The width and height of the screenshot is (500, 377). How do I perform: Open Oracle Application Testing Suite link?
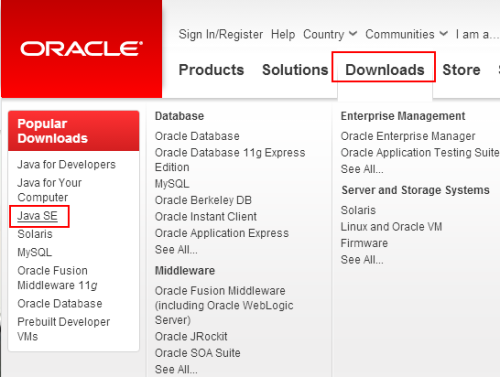pyautogui.click(x=420, y=152)
